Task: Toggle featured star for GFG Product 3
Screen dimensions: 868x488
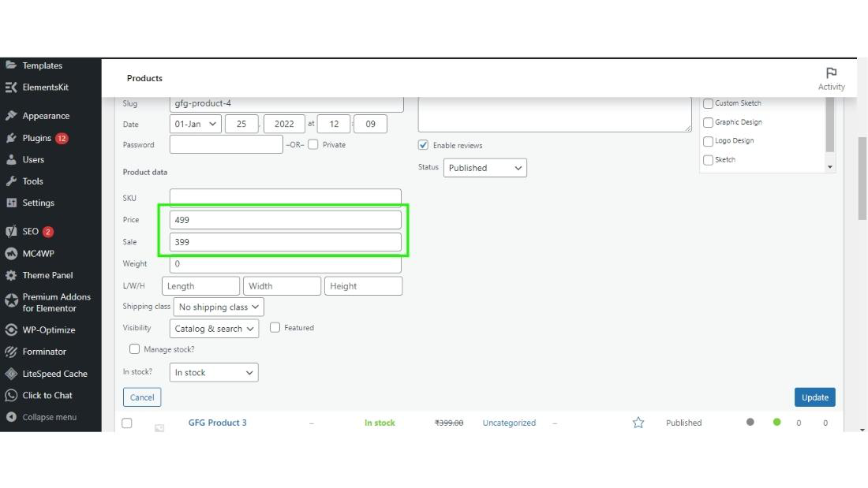Action: coord(638,423)
